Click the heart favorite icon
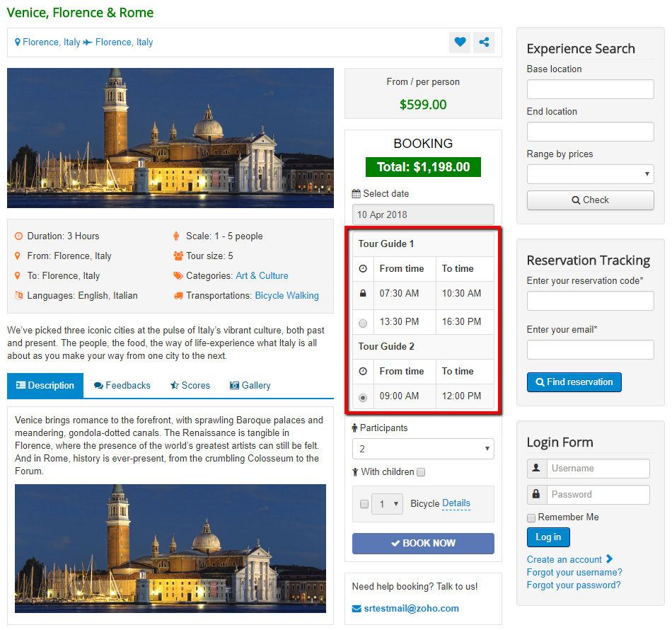The width and height of the screenshot is (672, 630). coord(460,42)
